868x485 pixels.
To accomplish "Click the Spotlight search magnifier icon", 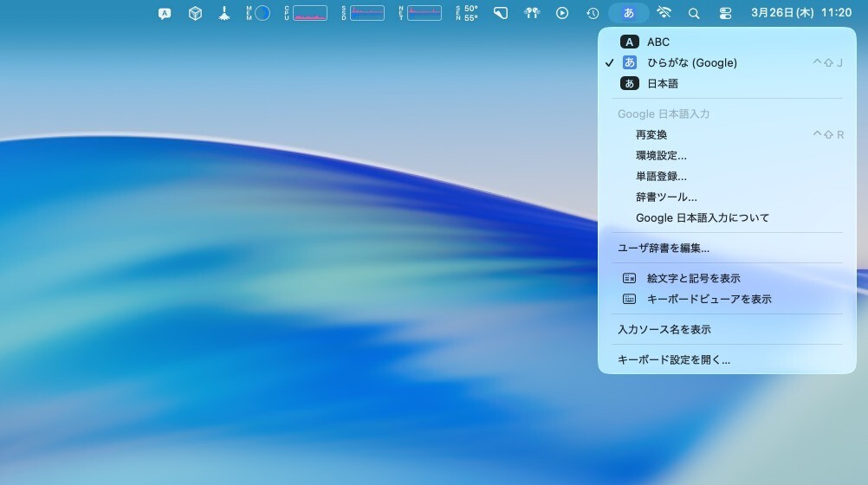I will click(694, 13).
